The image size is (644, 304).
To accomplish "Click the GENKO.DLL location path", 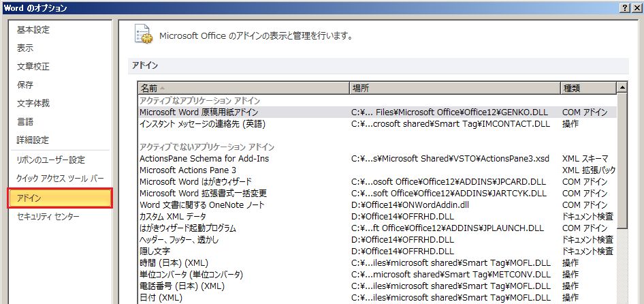I will [x=450, y=112].
